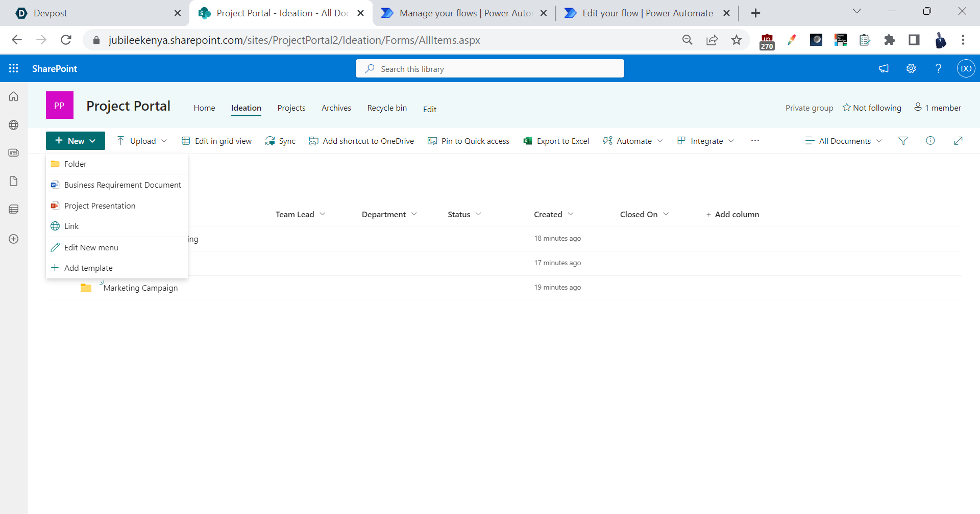This screenshot has height=514, width=980.
Task: Click Add shortcut to OneDrive
Action: coord(361,141)
